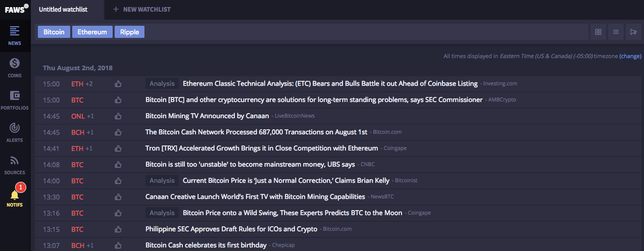Open Canaan Creative Launch World's First TV headline
Image resolution: width=644 pixels, height=251 pixels.
click(255, 197)
